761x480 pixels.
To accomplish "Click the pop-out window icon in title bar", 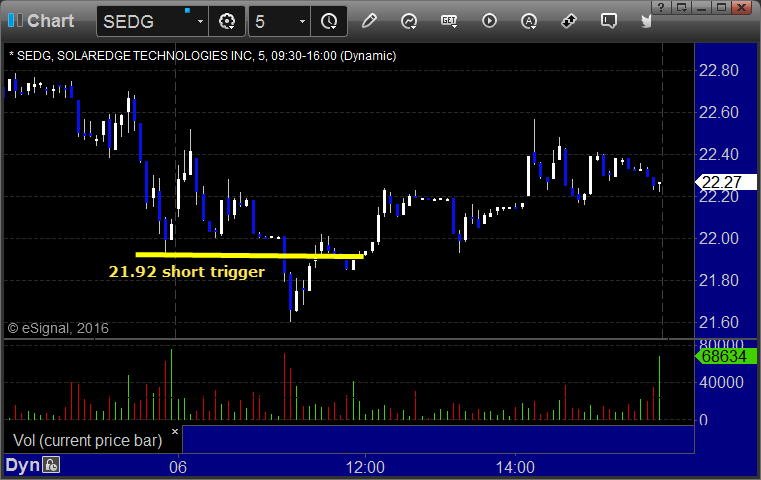I will tap(681, 7).
